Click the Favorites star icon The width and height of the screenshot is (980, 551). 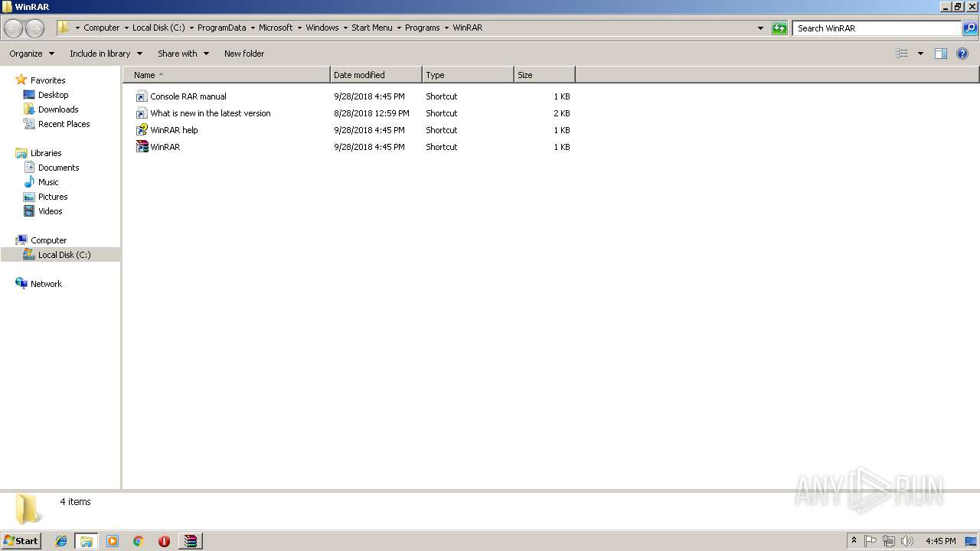coord(21,80)
